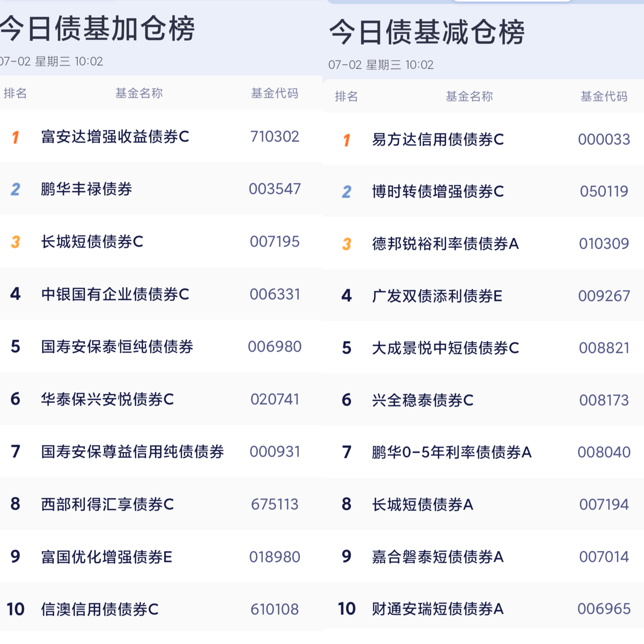
Task: Click rank 3 badge in the 加仓榜 list
Action: tap(15, 242)
